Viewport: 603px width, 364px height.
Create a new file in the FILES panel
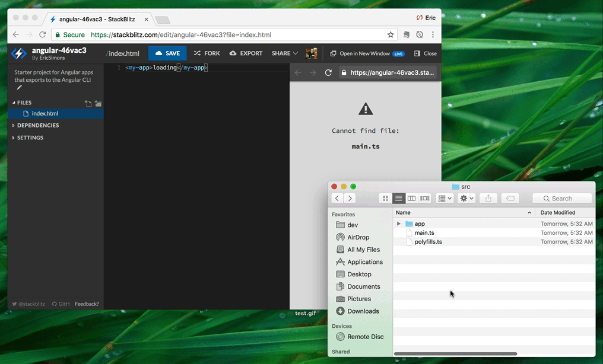[x=88, y=103]
